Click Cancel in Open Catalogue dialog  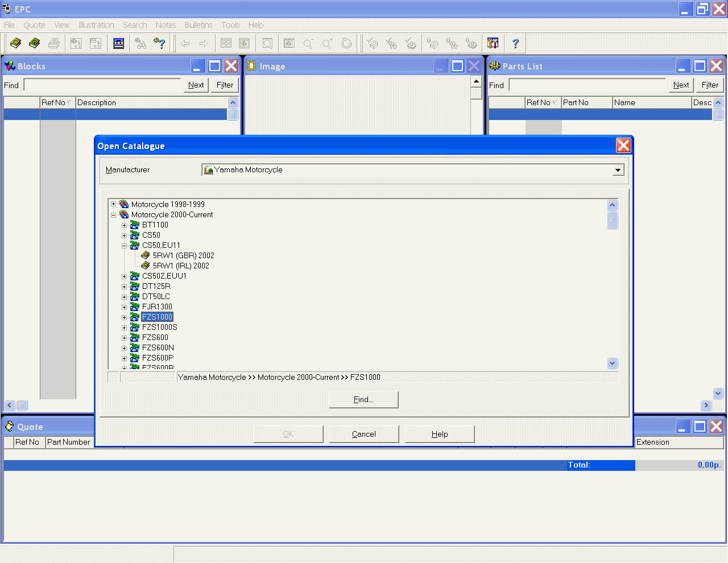(363, 434)
